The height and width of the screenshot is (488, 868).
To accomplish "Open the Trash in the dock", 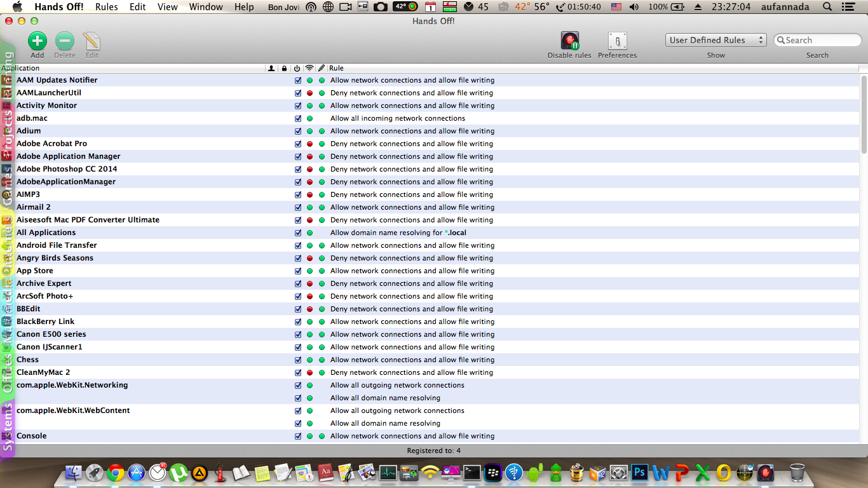I will [797, 472].
